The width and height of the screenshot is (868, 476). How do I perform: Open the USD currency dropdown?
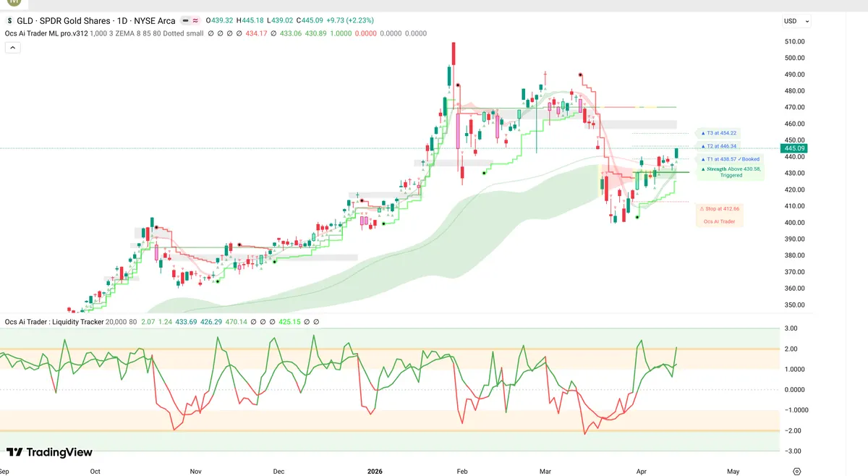click(x=797, y=21)
